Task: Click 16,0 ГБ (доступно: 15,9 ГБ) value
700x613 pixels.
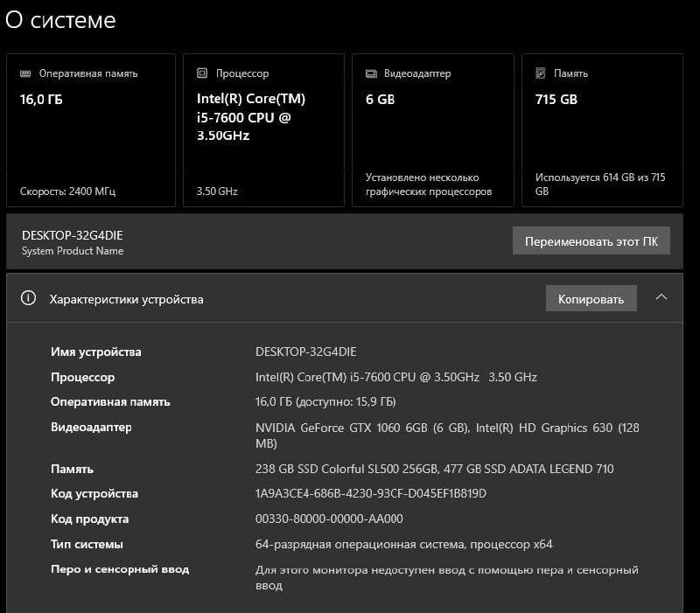Action: 325,402
